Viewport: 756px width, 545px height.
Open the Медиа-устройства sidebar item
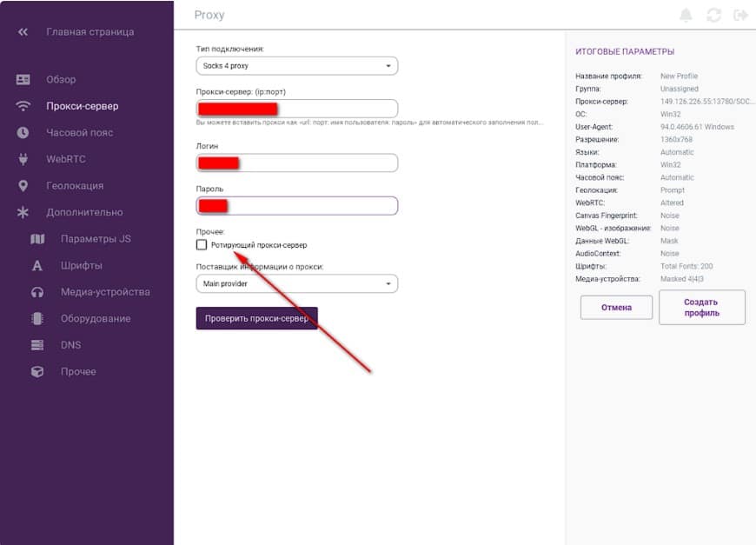104,292
